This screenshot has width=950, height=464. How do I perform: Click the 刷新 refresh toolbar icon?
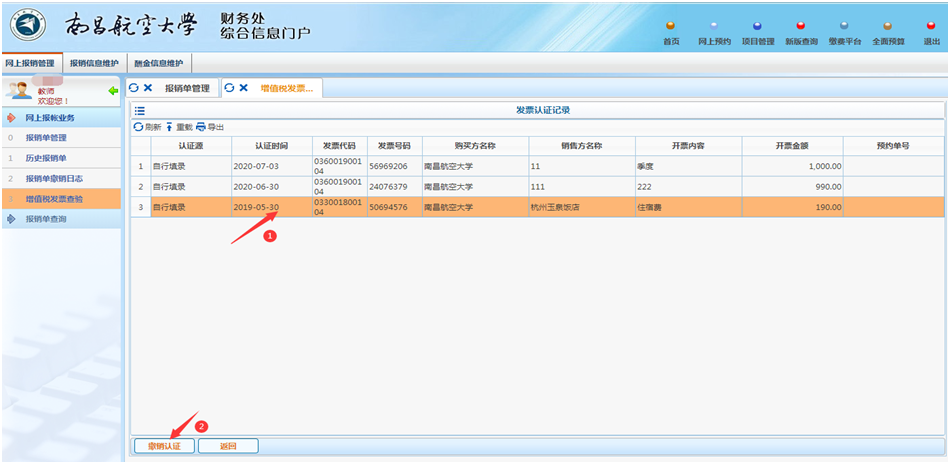pos(139,127)
